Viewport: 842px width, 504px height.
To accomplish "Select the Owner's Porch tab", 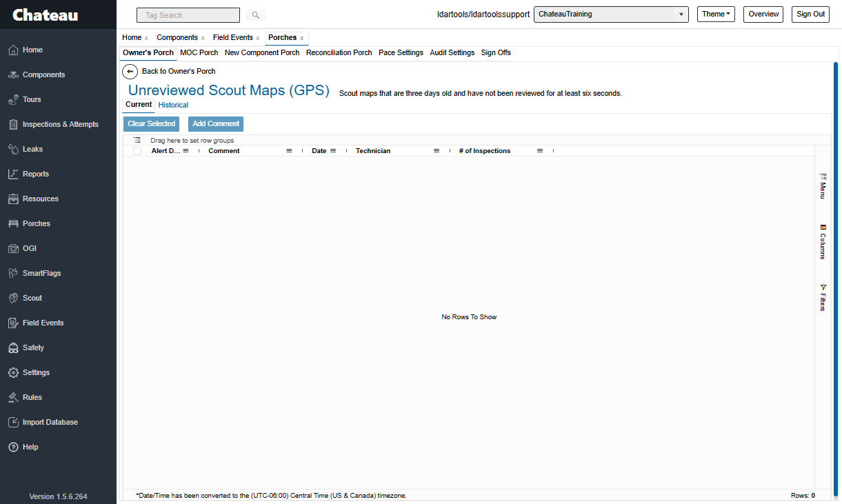I will click(x=148, y=52).
